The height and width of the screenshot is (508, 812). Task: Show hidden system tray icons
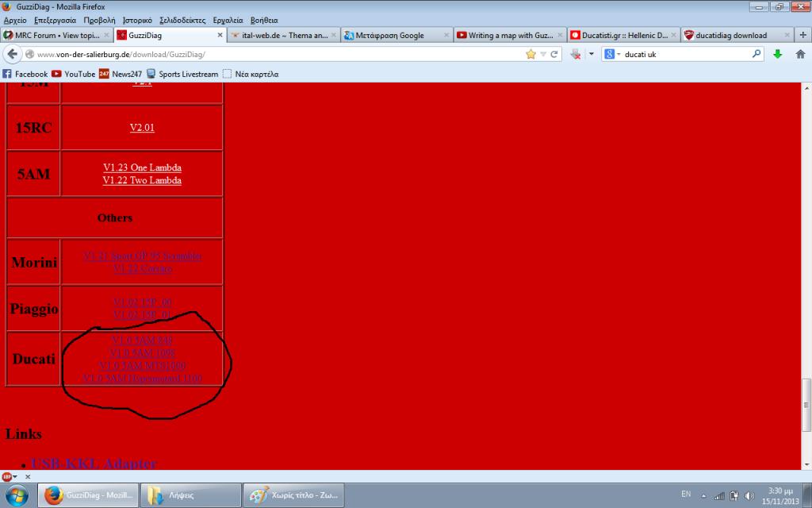tap(703, 495)
